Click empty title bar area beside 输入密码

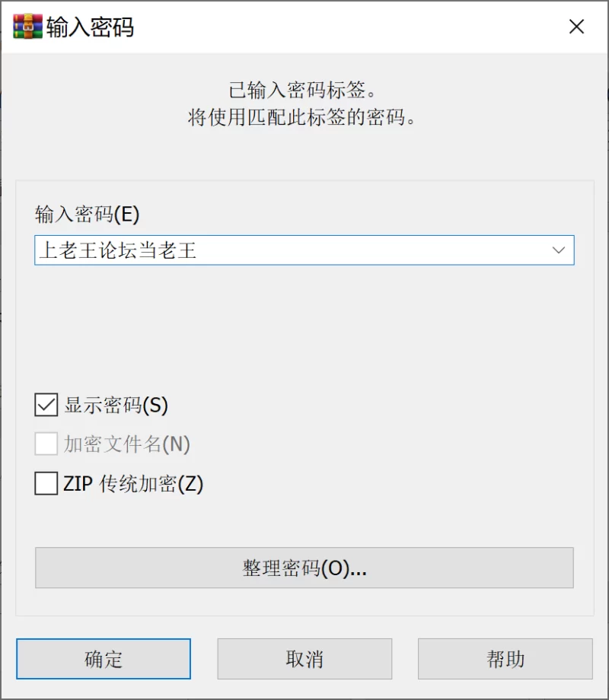(x=343, y=27)
